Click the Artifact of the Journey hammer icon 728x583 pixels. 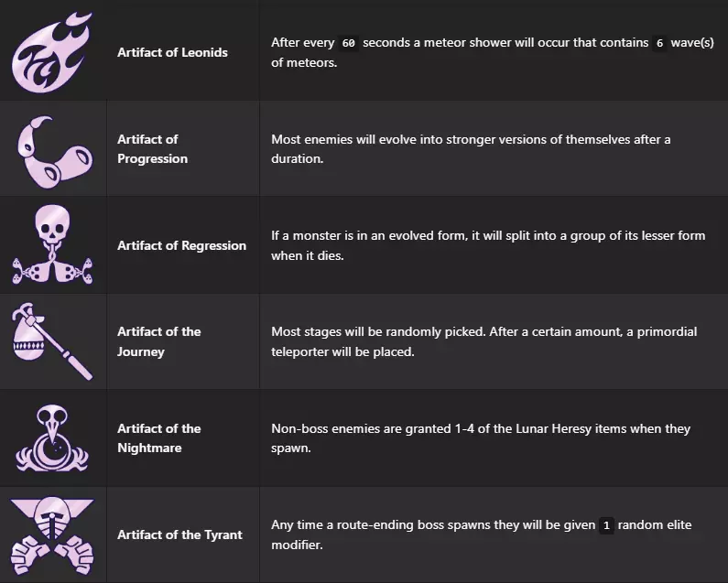[53, 341]
